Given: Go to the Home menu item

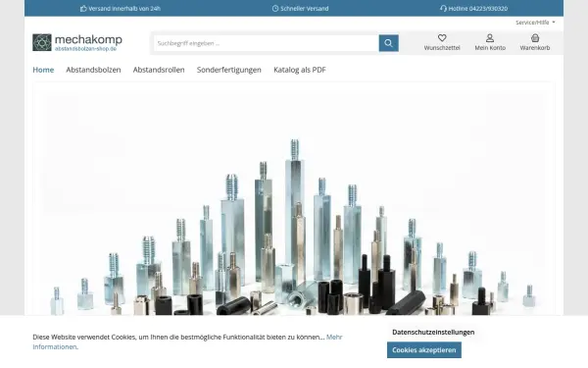Looking at the screenshot, I should (x=43, y=70).
